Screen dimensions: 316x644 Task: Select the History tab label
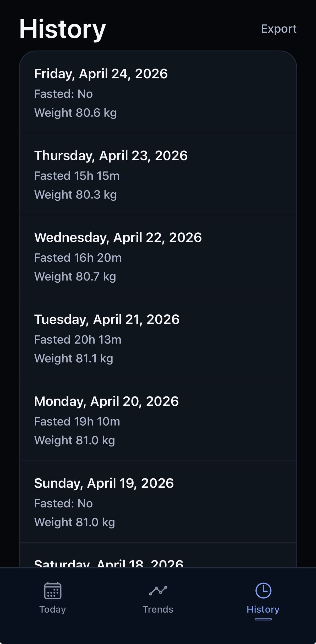263,609
